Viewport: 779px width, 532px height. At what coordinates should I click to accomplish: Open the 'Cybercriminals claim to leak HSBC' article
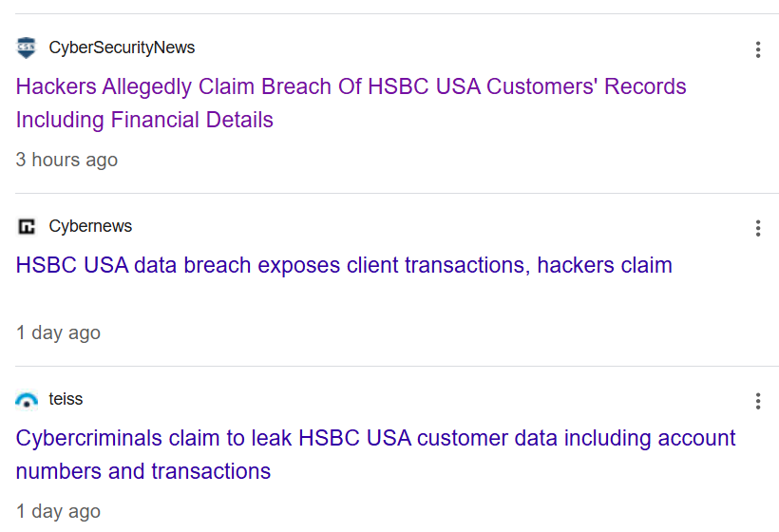375,438
